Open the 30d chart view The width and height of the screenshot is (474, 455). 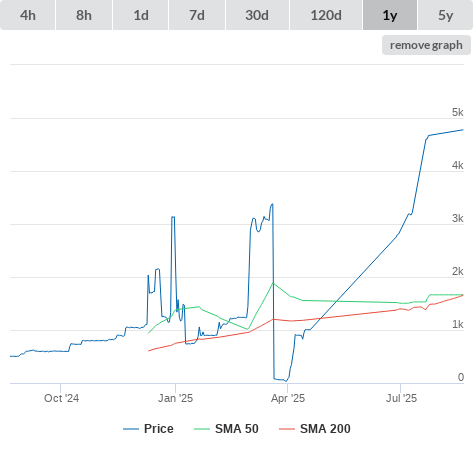257,15
